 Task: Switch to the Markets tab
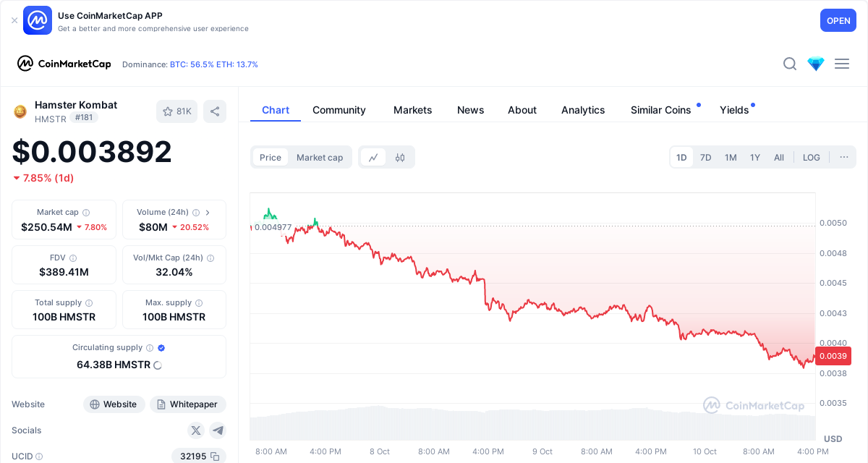tap(412, 110)
